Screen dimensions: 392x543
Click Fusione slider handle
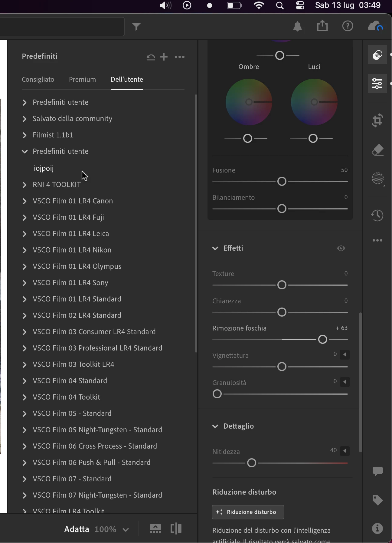[x=282, y=182]
